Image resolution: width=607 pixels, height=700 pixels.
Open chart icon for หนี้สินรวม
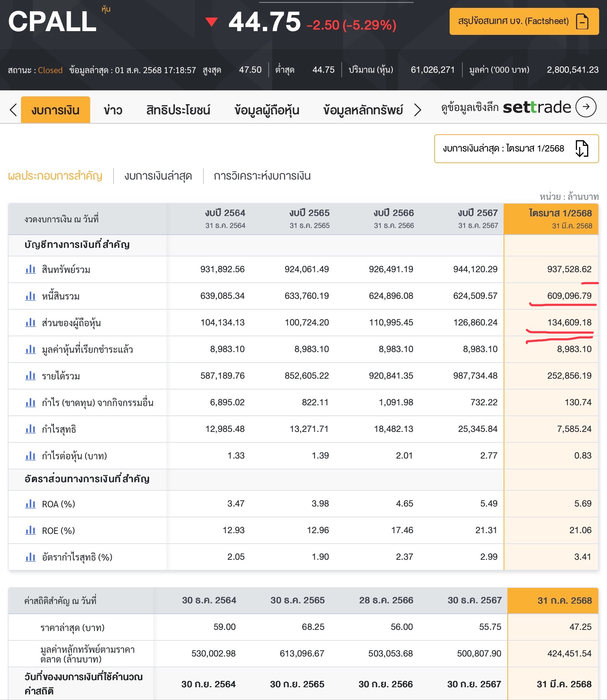tap(30, 296)
